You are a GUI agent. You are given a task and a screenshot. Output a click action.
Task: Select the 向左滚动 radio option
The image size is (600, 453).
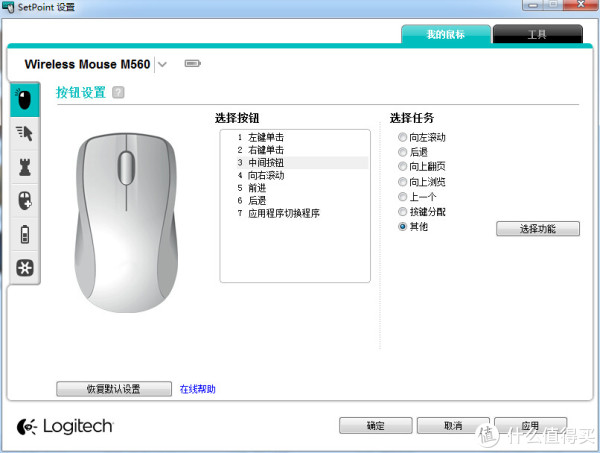tap(402, 137)
